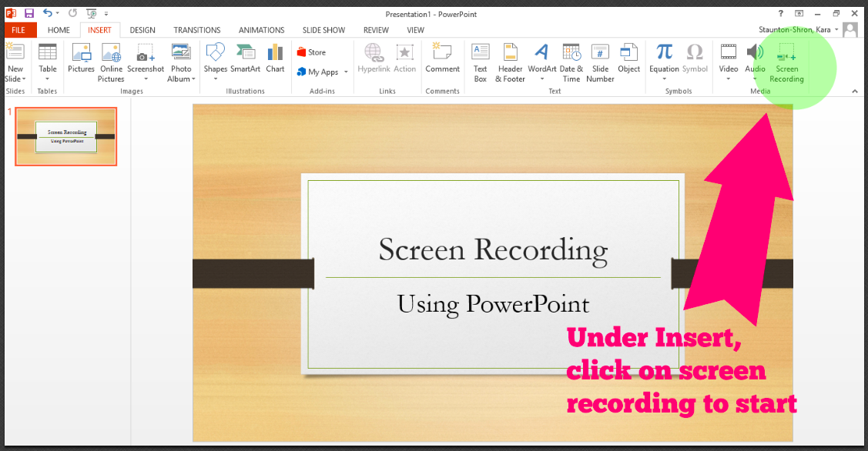This screenshot has height=451, width=868.
Task: Open the TRANSITIONS tab
Action: (x=197, y=30)
